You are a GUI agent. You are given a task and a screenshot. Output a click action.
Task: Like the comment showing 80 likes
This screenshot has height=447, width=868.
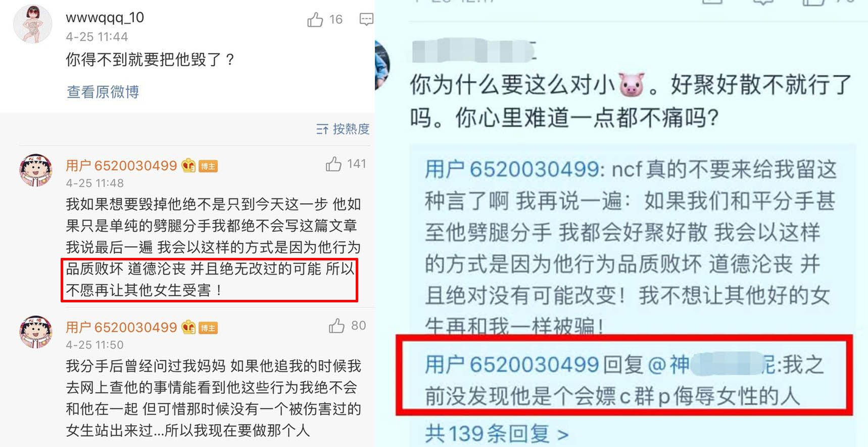[336, 326]
